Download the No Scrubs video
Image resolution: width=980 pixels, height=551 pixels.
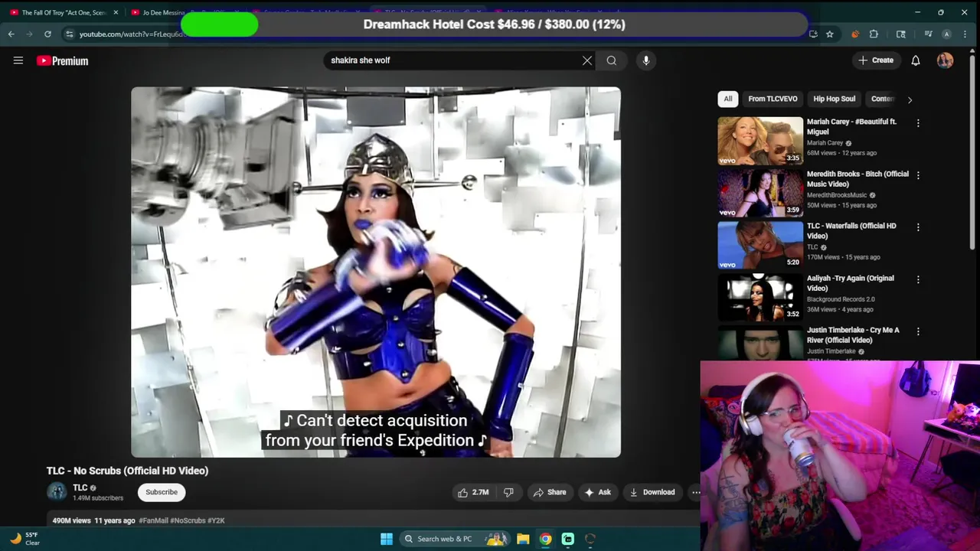(x=652, y=492)
